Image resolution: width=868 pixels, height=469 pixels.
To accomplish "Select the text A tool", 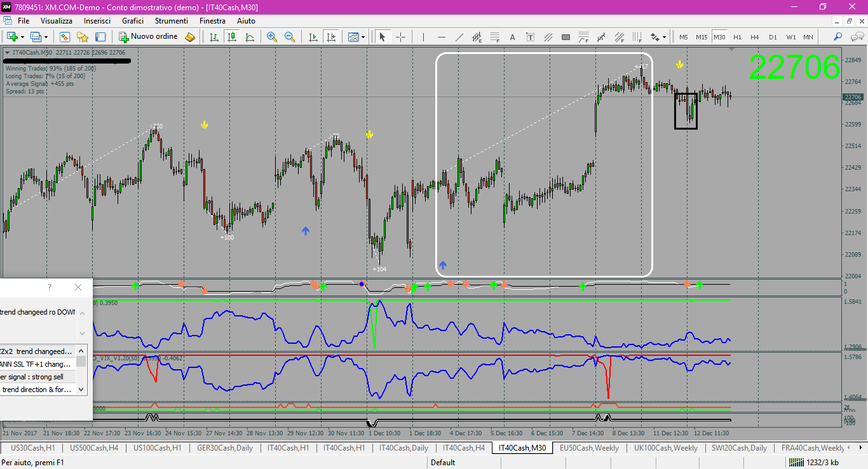I will point(512,37).
